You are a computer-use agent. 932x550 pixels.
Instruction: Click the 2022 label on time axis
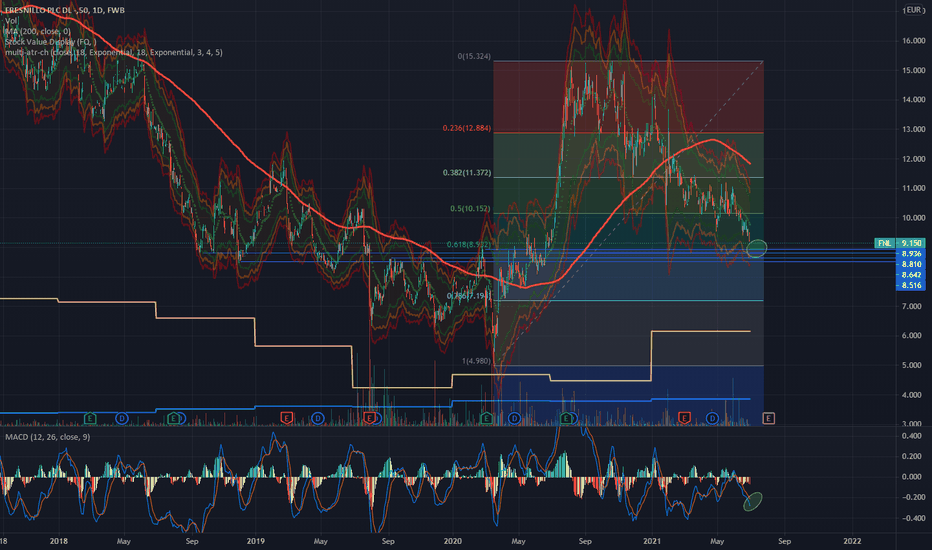852,541
